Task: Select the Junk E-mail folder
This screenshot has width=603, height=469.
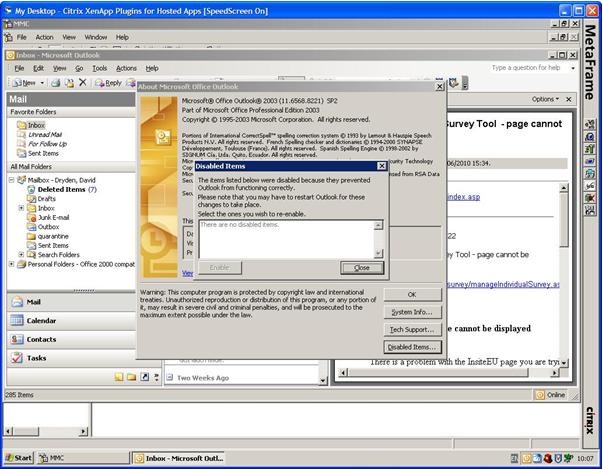Action: point(48,217)
